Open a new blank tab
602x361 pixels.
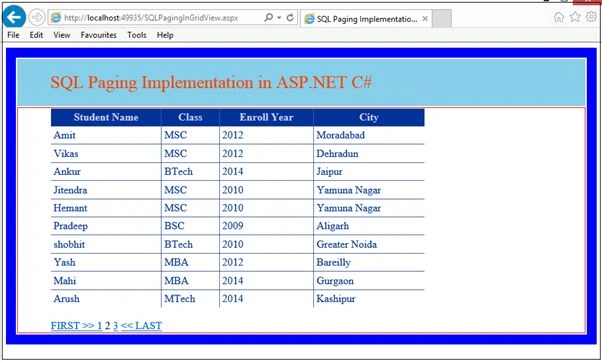pos(442,19)
